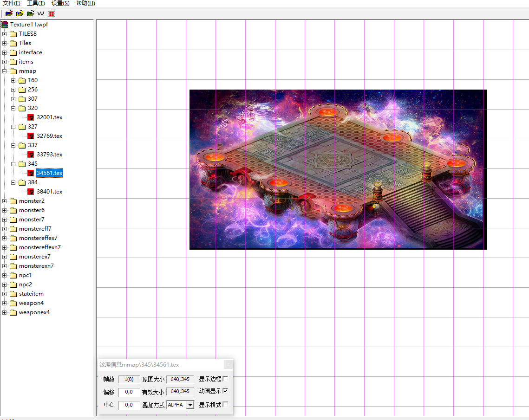
Task: Click the 偏移 offset input field
Action: (129, 392)
